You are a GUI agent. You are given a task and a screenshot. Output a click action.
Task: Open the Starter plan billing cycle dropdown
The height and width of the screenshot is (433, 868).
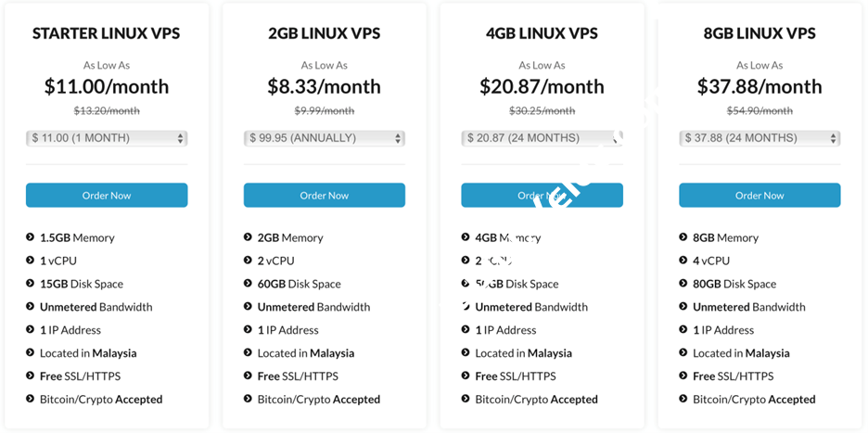(107, 138)
